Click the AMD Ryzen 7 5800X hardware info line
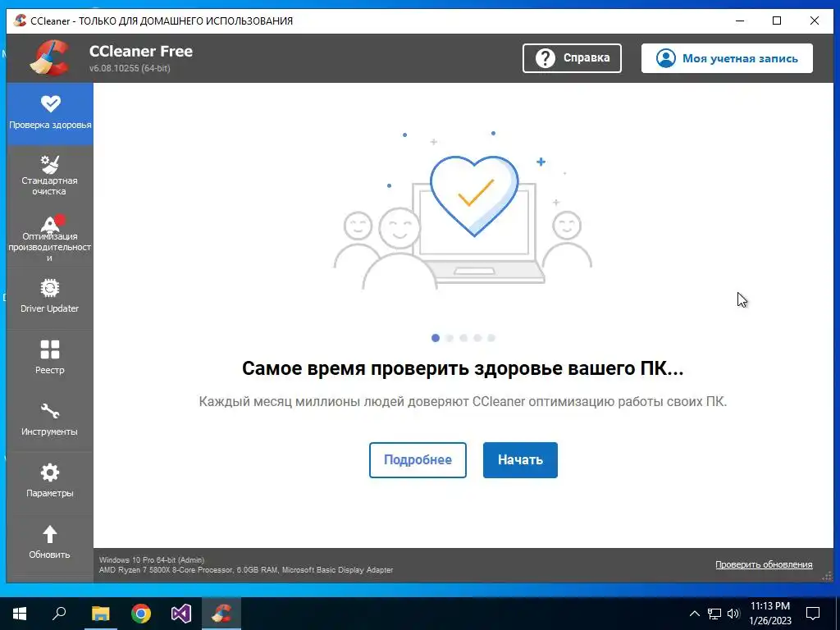 click(x=246, y=570)
